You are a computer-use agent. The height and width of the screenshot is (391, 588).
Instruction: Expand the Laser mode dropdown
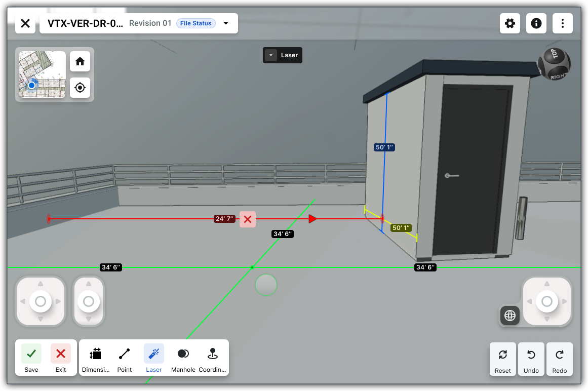click(x=271, y=55)
